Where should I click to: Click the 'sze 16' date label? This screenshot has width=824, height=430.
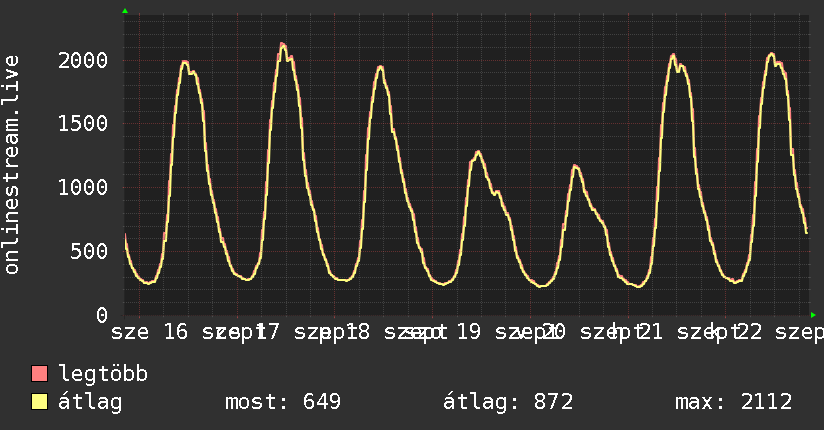[149, 332]
